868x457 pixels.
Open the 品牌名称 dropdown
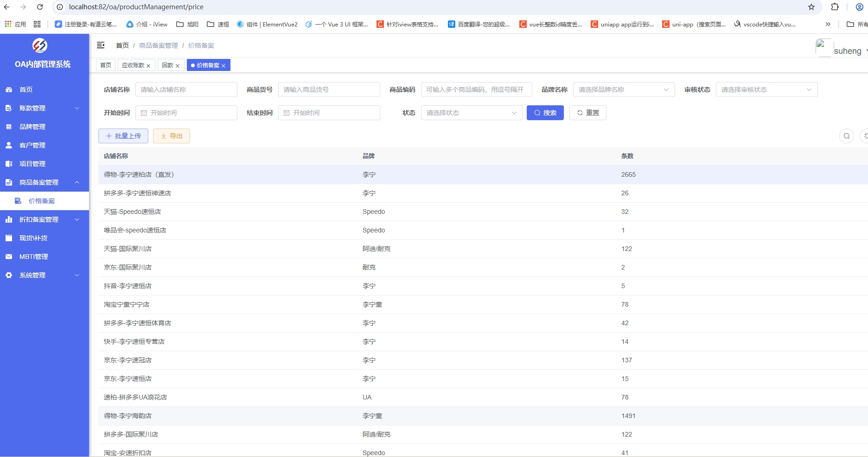[624, 90]
